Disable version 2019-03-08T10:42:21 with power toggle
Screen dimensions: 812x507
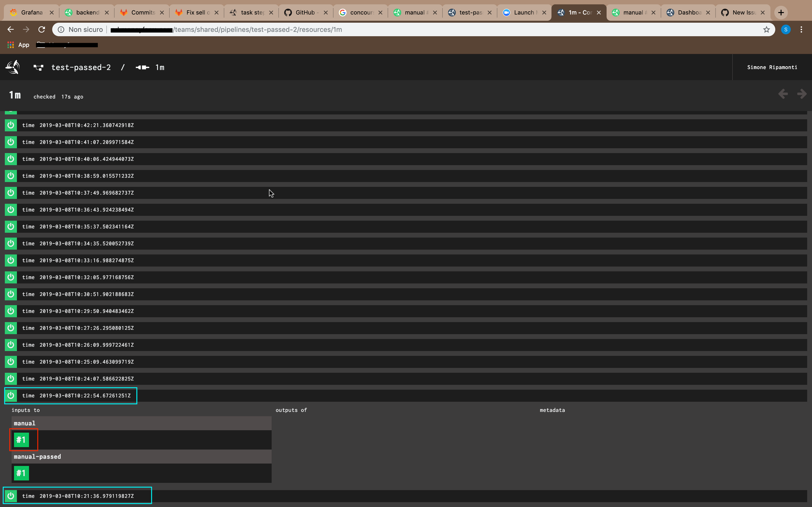11,125
